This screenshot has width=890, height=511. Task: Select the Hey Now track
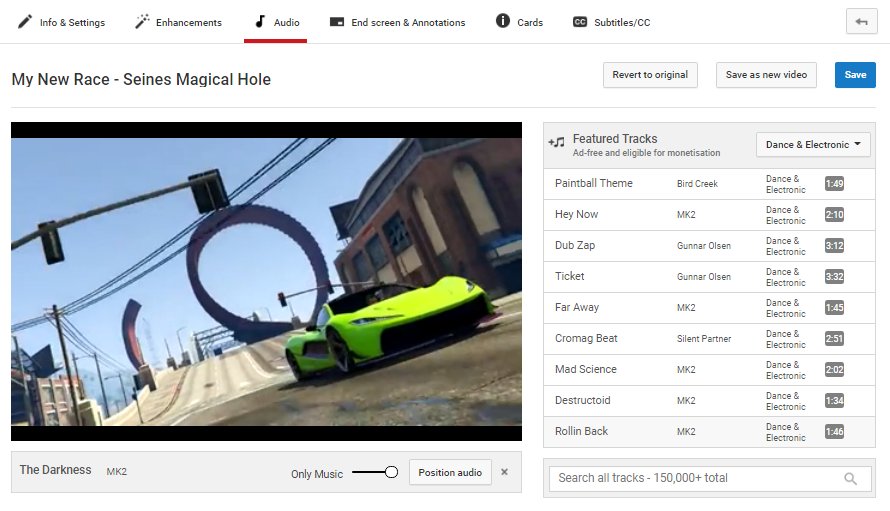[709, 215]
